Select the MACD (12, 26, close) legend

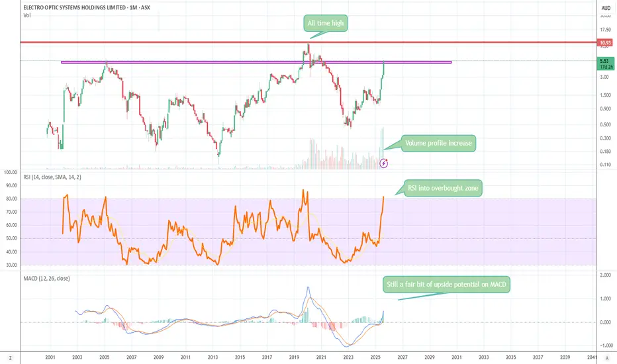click(x=46, y=278)
